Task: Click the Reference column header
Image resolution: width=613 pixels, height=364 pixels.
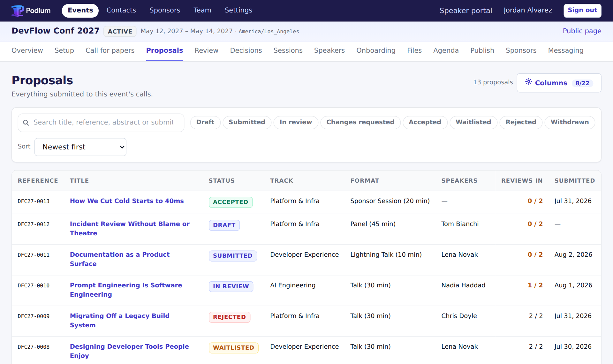Action: tap(38, 181)
